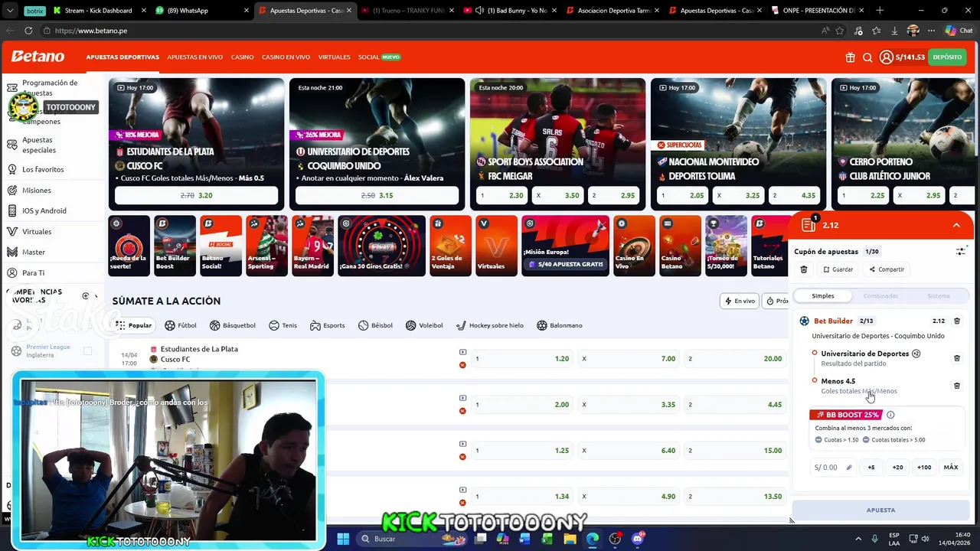Image resolution: width=980 pixels, height=551 pixels.
Task: Pick draw odds 3.35 in second match
Action: [x=627, y=404]
